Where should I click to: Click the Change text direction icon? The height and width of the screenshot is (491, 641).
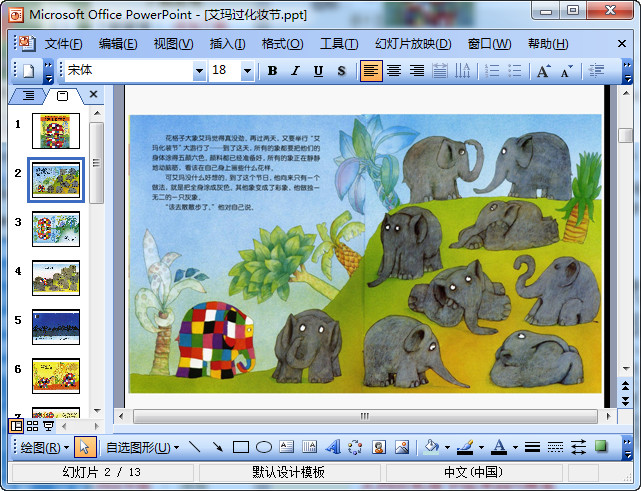point(462,71)
